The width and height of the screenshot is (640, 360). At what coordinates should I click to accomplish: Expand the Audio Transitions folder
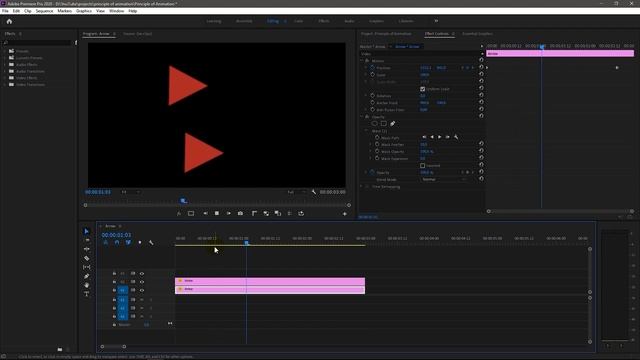5,71
